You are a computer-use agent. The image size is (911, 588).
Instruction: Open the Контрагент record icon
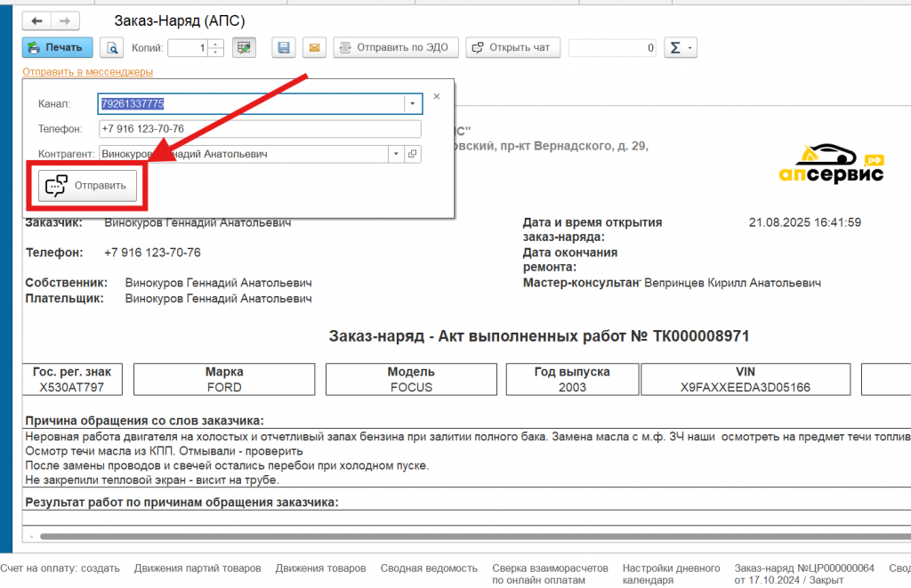click(x=412, y=154)
